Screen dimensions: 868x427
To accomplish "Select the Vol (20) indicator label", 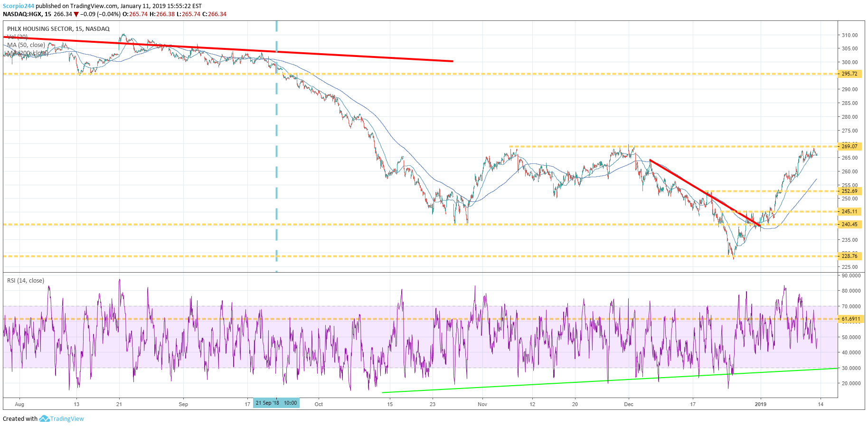I will pyautogui.click(x=18, y=37).
